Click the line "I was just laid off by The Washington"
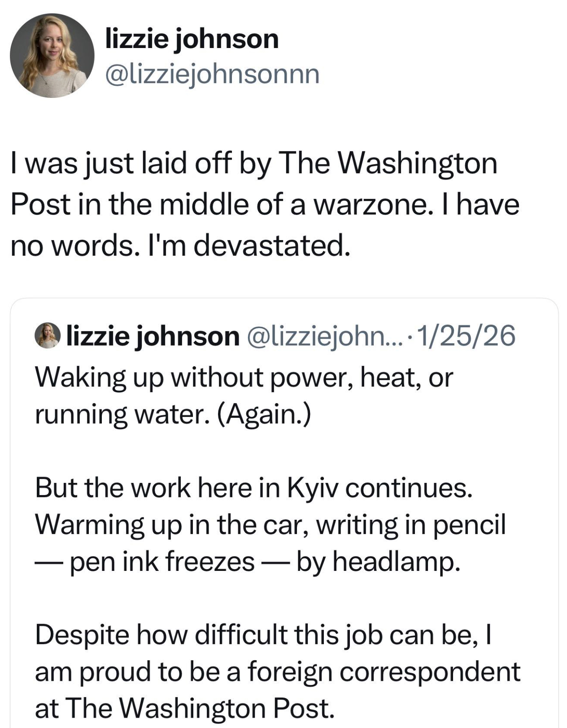The height and width of the screenshot is (728, 567). click(254, 163)
